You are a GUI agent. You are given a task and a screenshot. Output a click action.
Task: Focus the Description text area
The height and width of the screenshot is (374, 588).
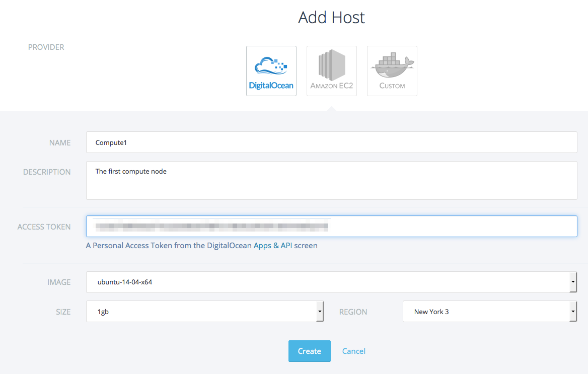pyautogui.click(x=331, y=180)
